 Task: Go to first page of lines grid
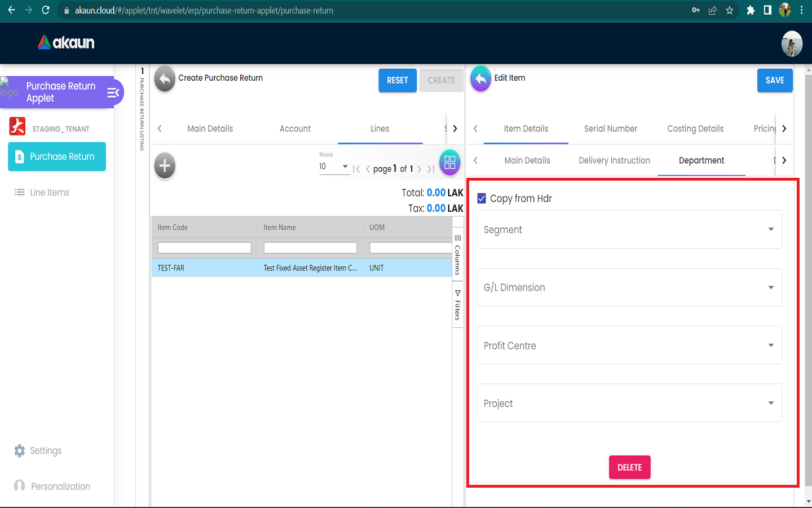[x=356, y=169]
